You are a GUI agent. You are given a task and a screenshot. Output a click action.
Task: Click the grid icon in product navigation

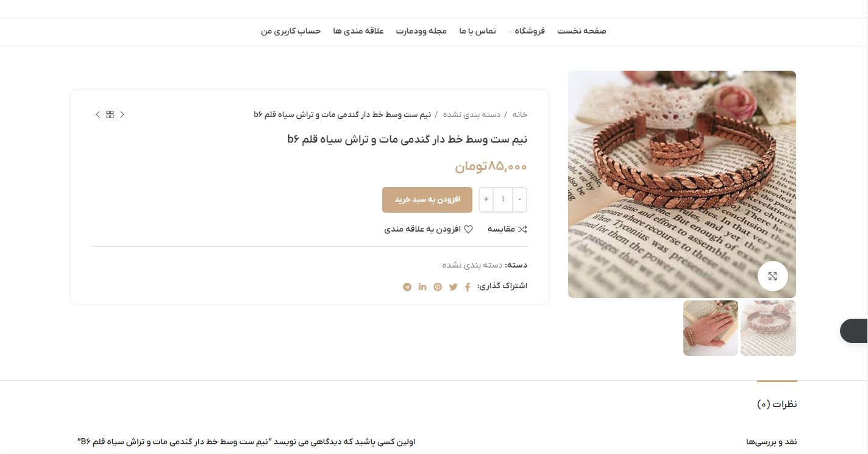point(110,115)
